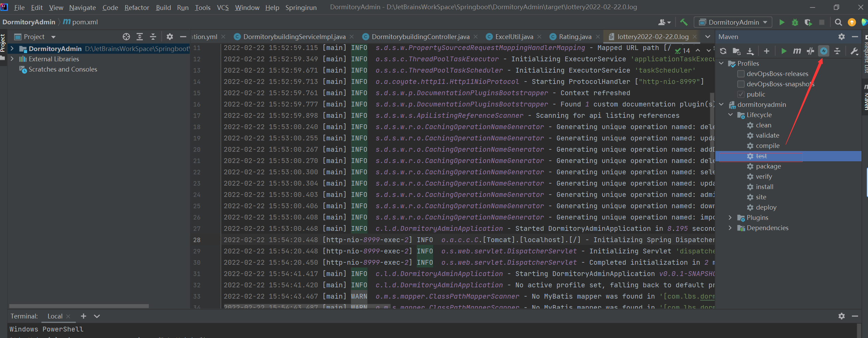868x338 pixels.
Task: Select Scratches and Consoles
Action: (x=63, y=69)
